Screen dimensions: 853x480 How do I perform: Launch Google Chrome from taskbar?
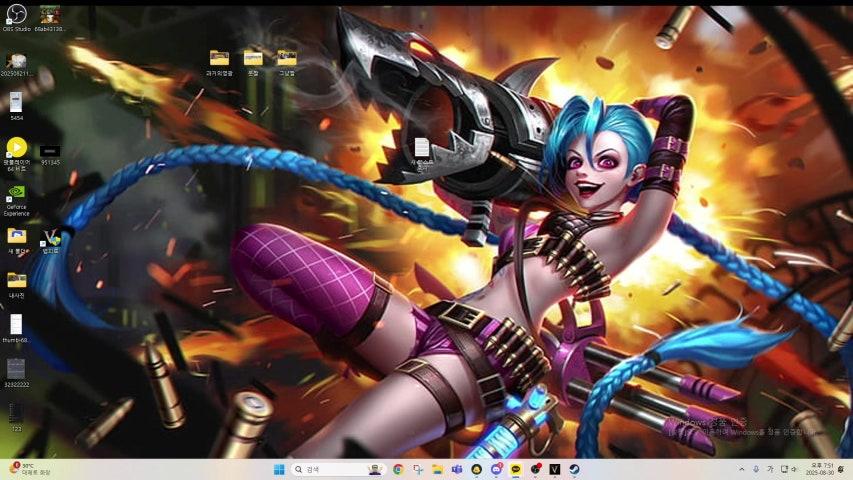click(x=398, y=469)
